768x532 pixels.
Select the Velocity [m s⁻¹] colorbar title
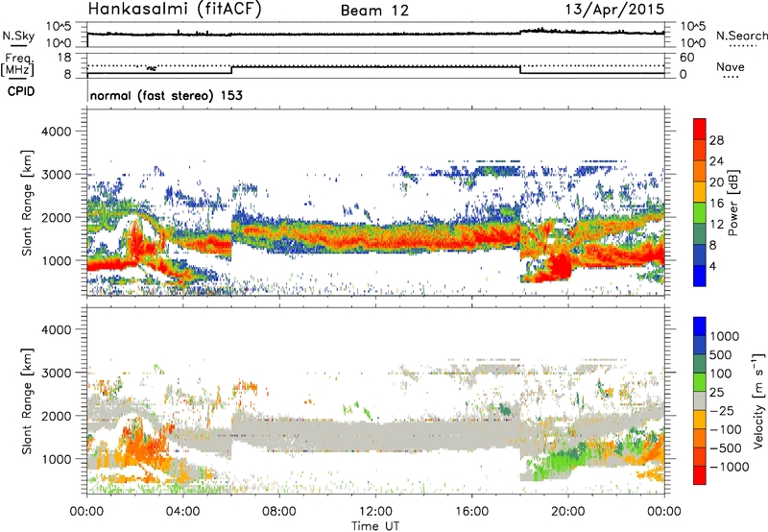point(758,400)
